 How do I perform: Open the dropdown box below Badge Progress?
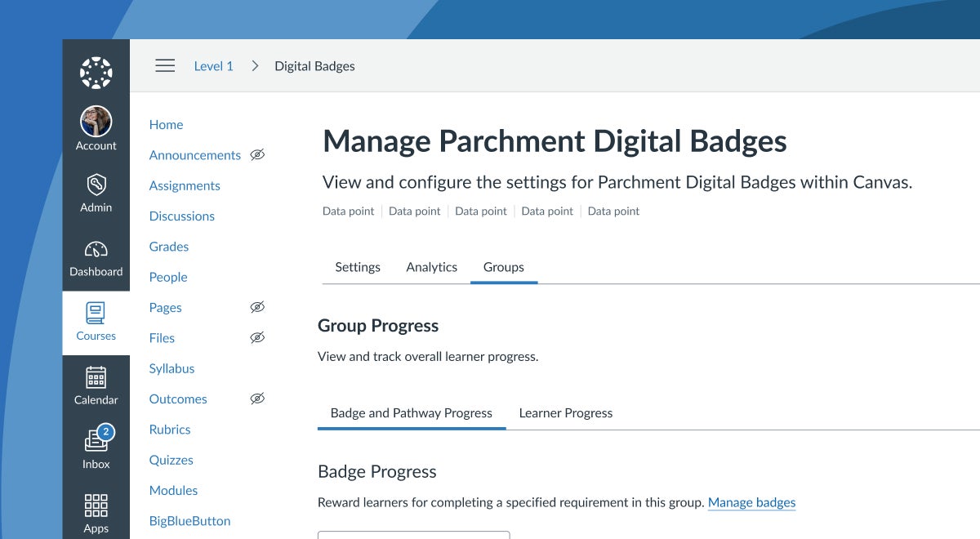tap(413, 535)
